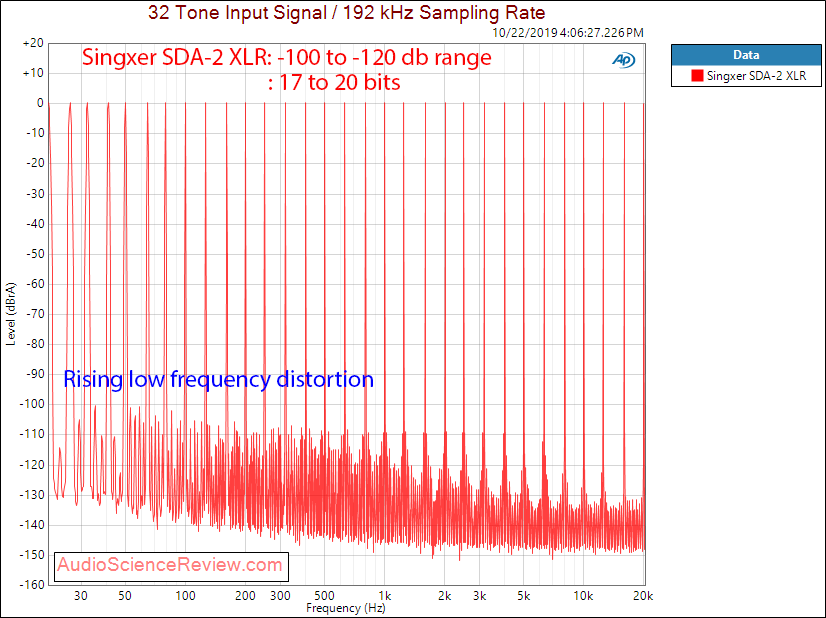The height and width of the screenshot is (618, 826).
Task: Click the "-10" y-axis tick label
Action: 35,134
